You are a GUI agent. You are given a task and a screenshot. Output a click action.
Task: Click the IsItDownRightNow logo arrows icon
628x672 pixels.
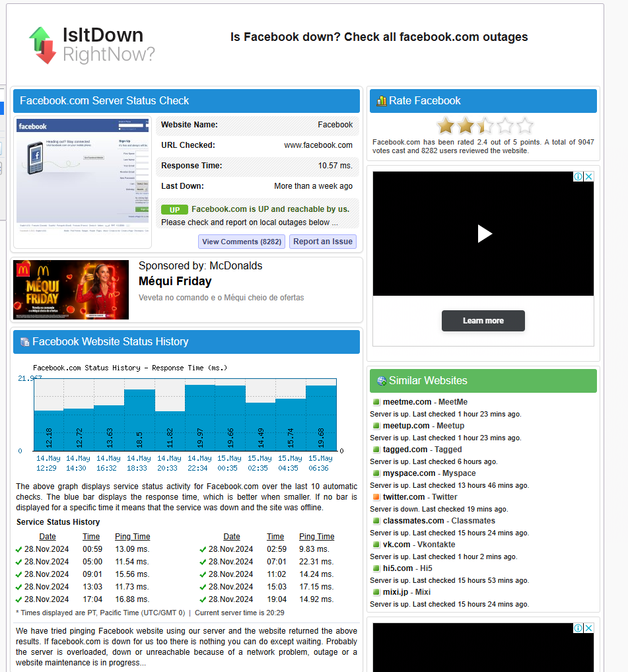point(42,46)
